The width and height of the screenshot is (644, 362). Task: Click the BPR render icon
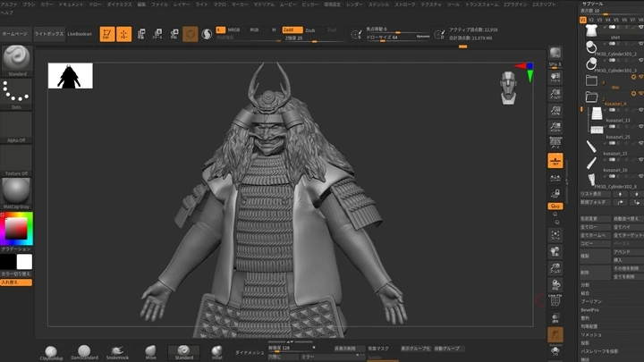pyautogui.click(x=555, y=53)
